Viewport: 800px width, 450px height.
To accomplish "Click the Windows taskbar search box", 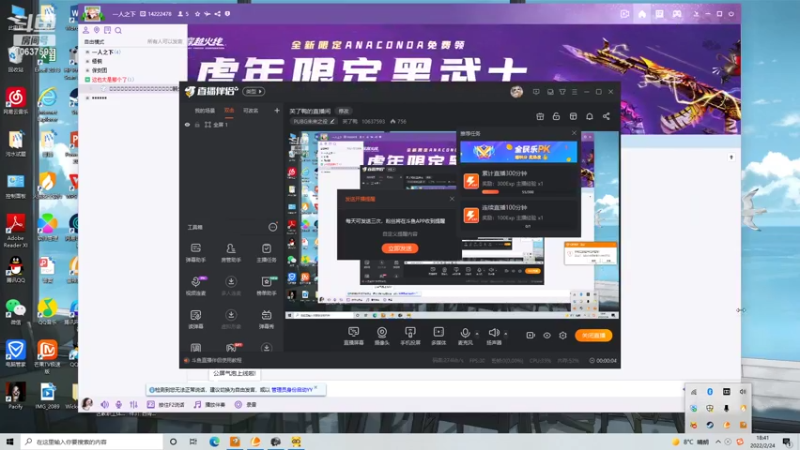I will pyautogui.click(x=92, y=441).
